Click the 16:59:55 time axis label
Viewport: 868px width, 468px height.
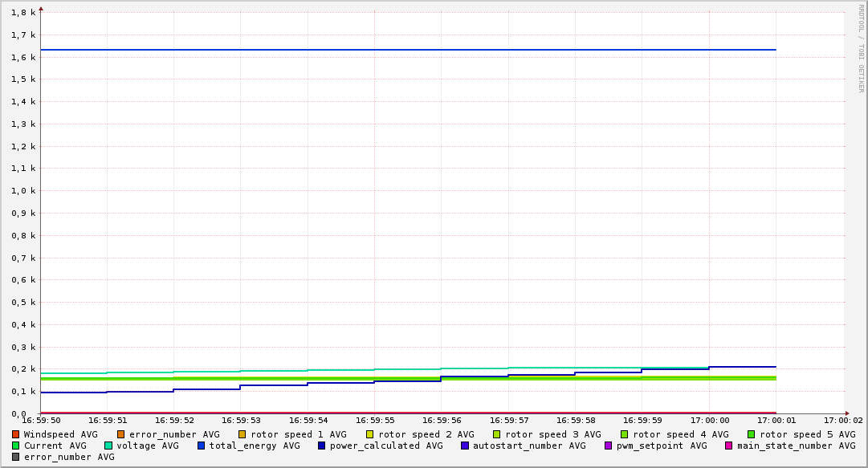point(374,420)
